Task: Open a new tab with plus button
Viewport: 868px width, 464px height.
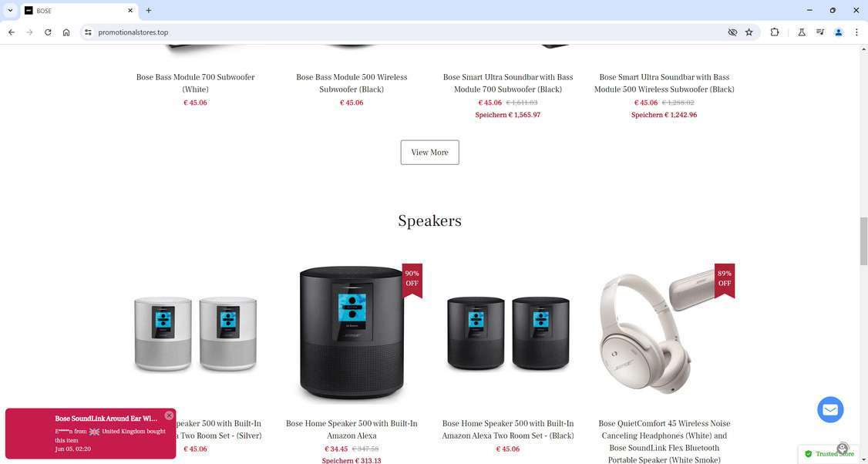Action: pos(148,10)
